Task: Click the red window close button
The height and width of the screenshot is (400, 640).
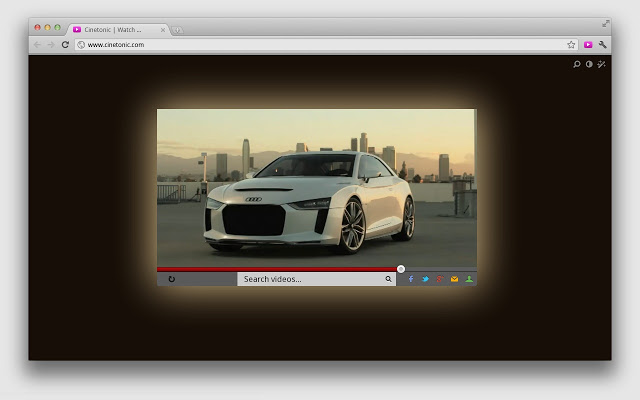Action: coord(38,27)
